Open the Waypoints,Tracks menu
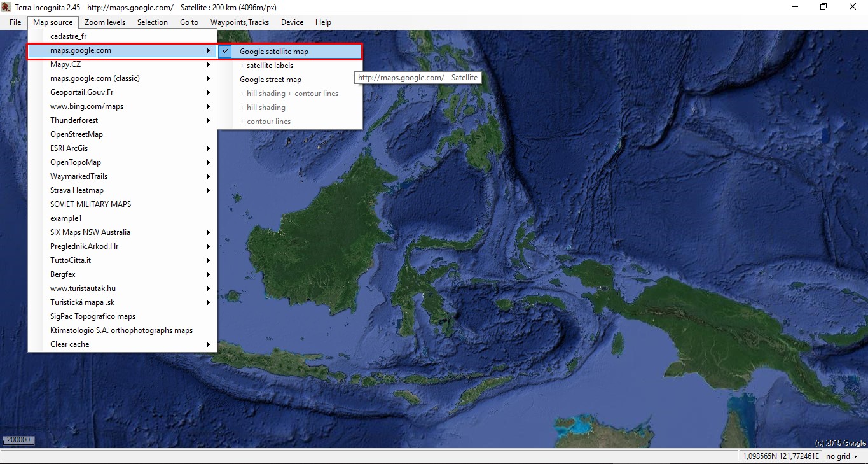The height and width of the screenshot is (464, 868). pos(240,22)
